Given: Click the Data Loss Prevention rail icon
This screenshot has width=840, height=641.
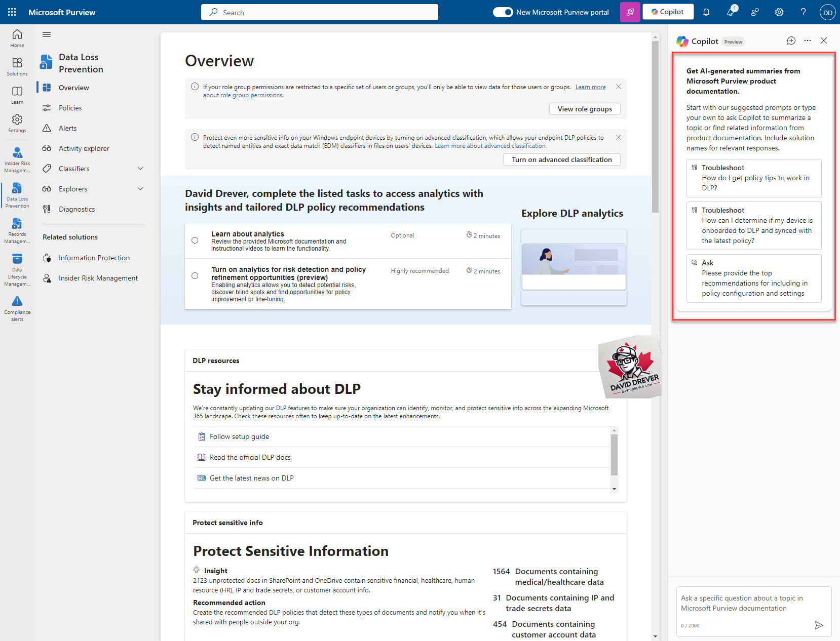Looking at the screenshot, I should [x=17, y=195].
